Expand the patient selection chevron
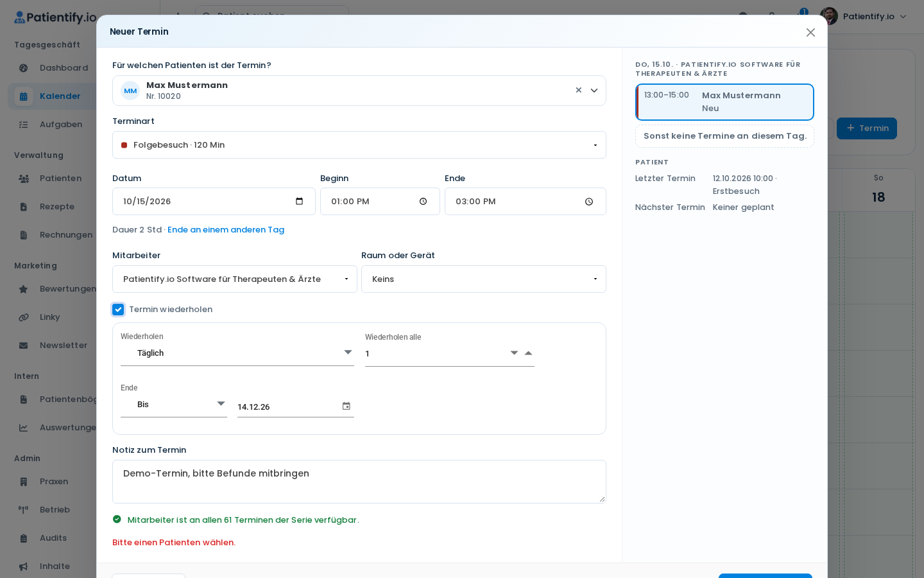The image size is (924, 578). click(594, 91)
